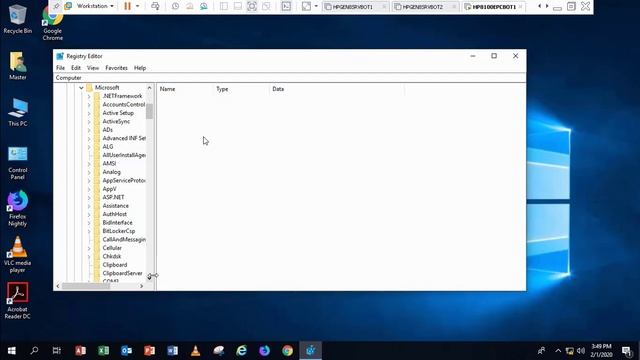This screenshot has height=360, width=640.
Task: Open PowerPoint from the taskbar
Action: click(x=149, y=351)
